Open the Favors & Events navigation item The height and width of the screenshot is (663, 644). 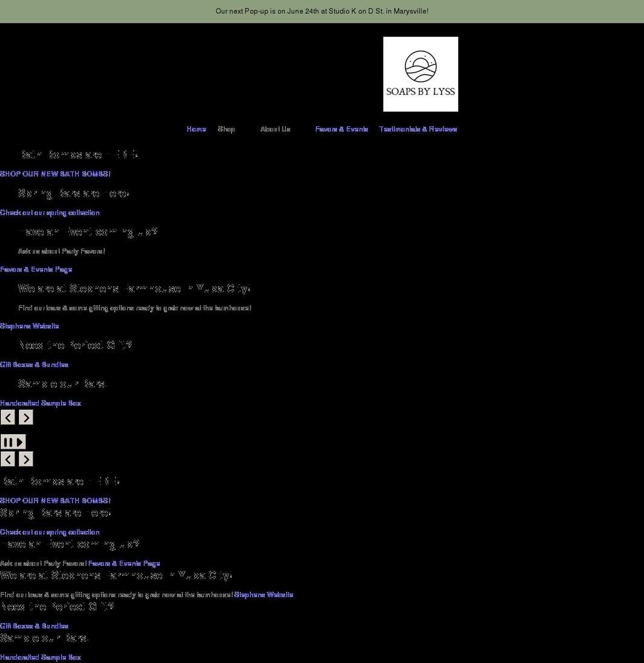point(341,129)
